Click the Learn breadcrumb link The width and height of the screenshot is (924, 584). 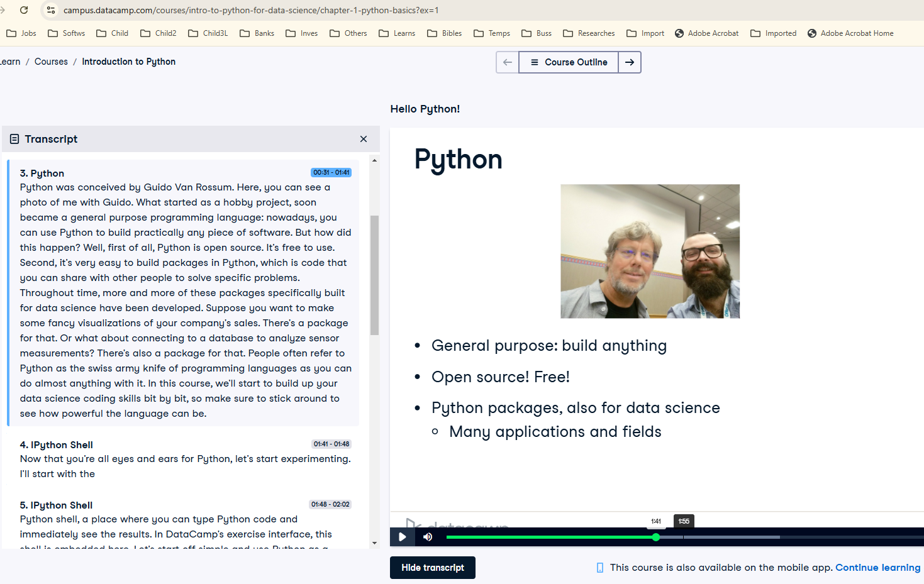click(x=10, y=62)
